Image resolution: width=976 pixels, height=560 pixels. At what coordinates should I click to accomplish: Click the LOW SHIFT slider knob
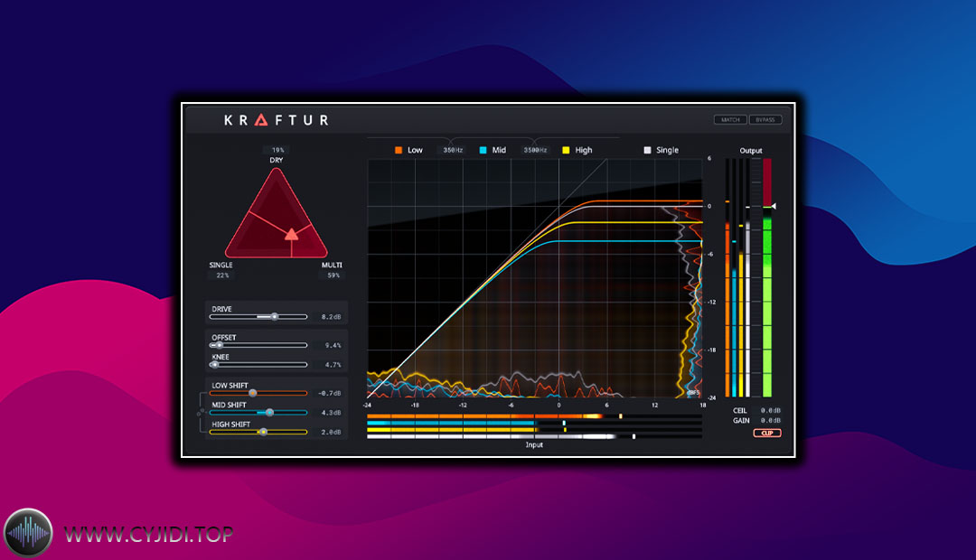point(252,393)
